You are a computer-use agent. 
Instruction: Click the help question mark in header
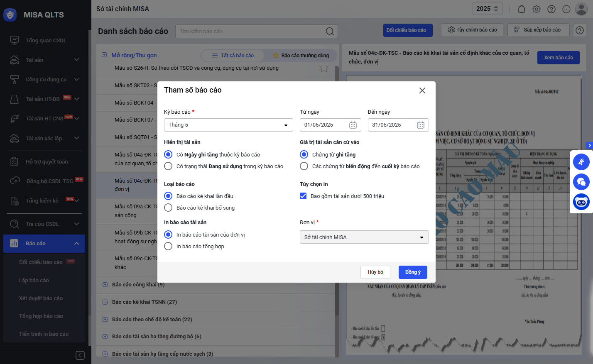point(551,9)
